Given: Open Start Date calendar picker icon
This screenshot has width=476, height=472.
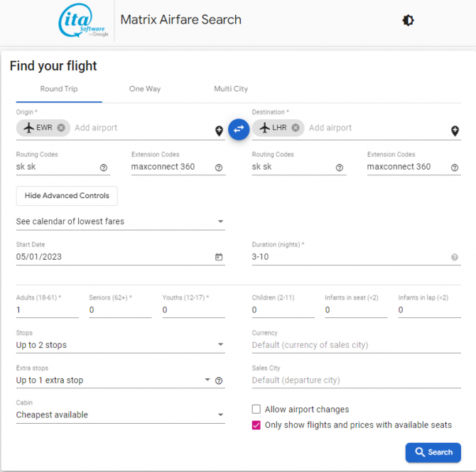Looking at the screenshot, I should tap(219, 257).
